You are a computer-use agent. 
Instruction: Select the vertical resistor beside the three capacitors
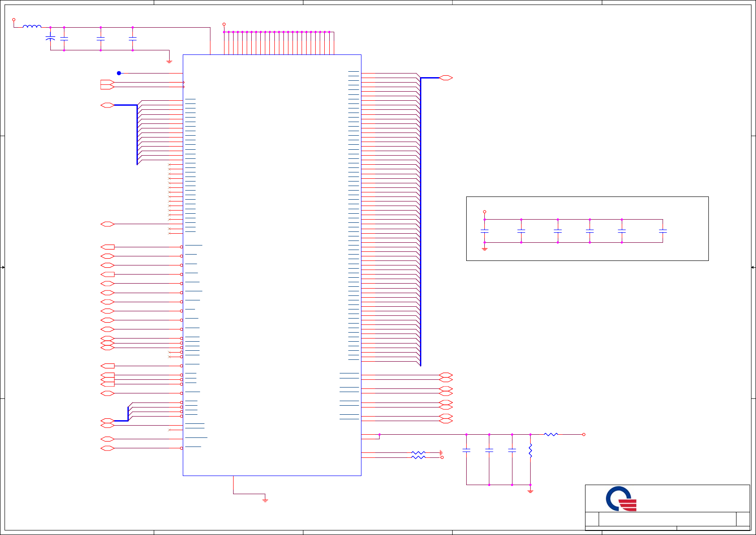tap(530, 451)
